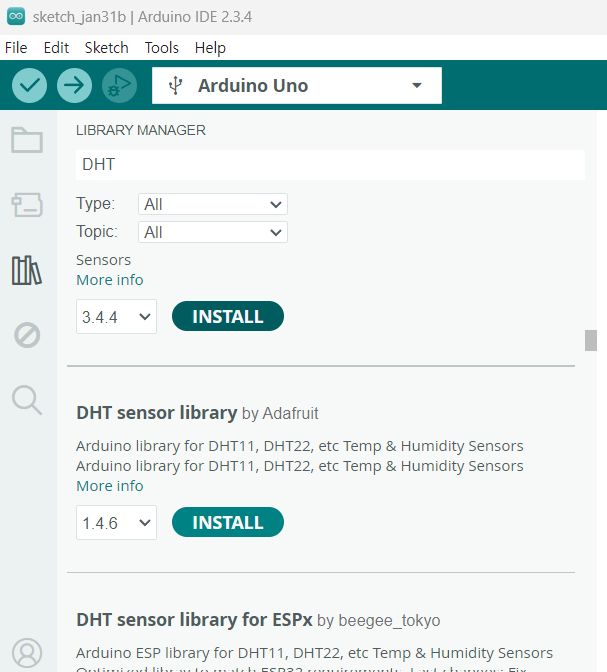Click the Upload arrow button
Viewport: 607px width, 672px height.
pos(74,85)
